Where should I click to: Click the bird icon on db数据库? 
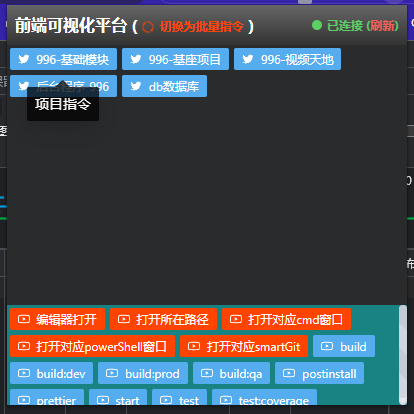(x=136, y=86)
